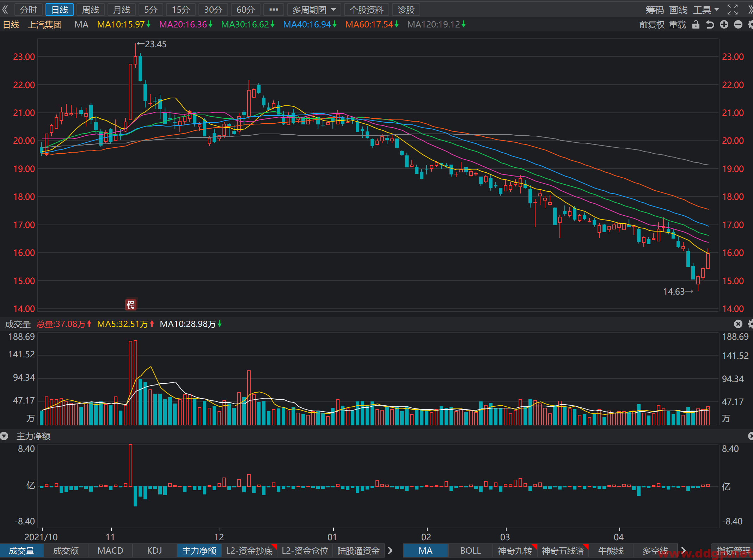Screen dimensions: 753x560
Task: Select 神奇九转 overlay tab
Action: pos(515,550)
